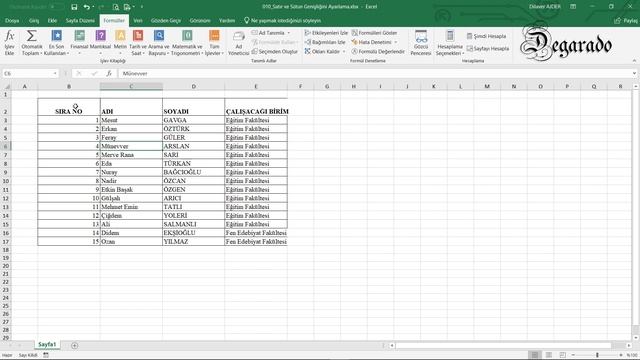Switch to the Sayfa Düzeni ribbon tab
Viewport: 640px width, 360px height.
(80, 20)
